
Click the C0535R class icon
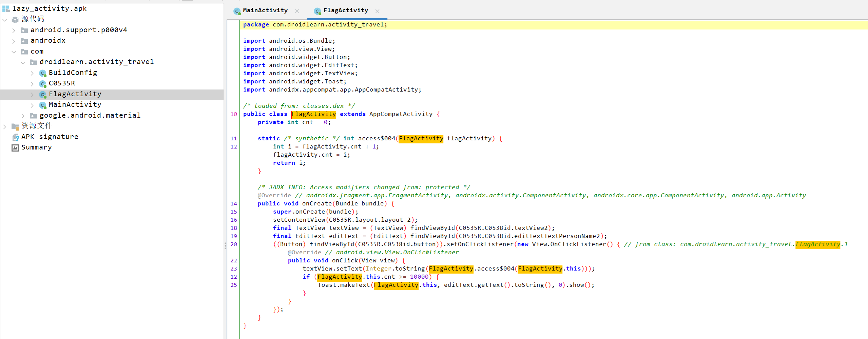tap(42, 83)
